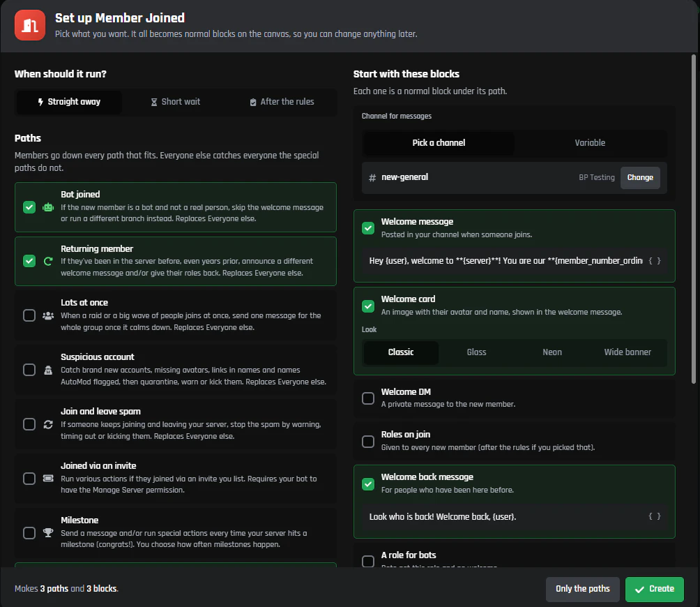Choose the Classic welcome card look
The image size is (700, 607).
pos(401,352)
